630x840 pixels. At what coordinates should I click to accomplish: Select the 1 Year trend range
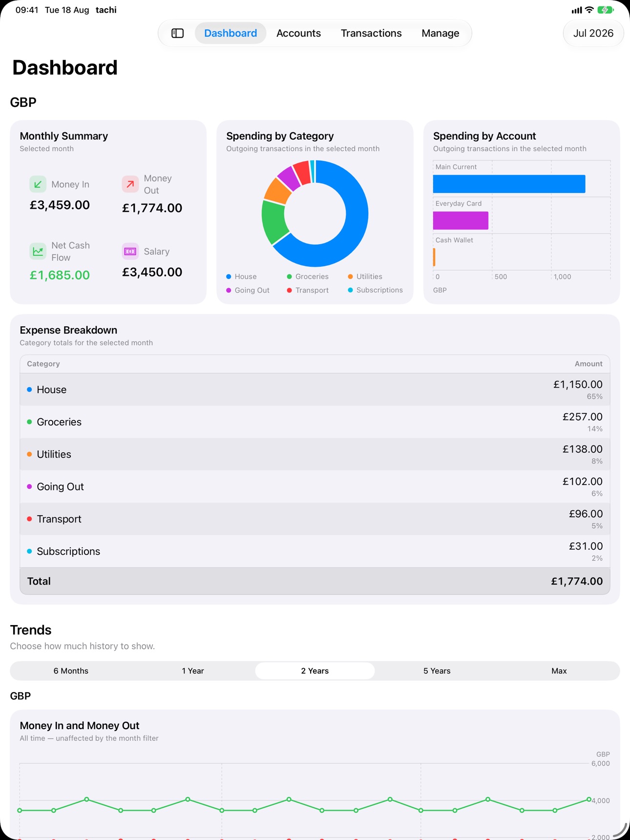coord(193,671)
